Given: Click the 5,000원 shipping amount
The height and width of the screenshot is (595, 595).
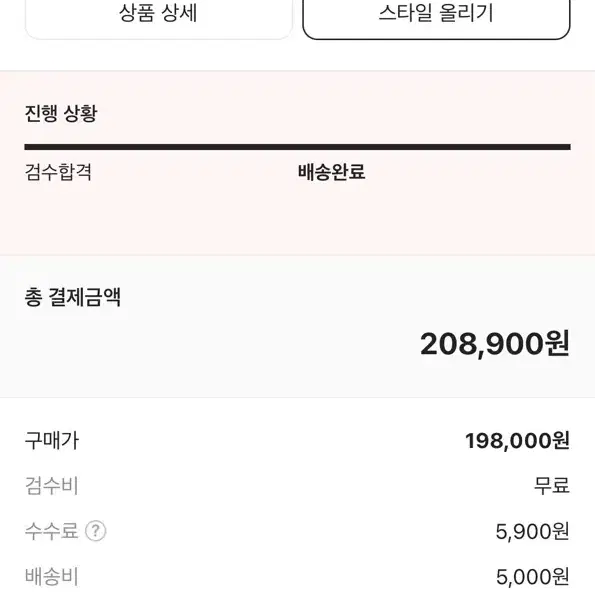Looking at the screenshot, I should pyautogui.click(x=533, y=577).
